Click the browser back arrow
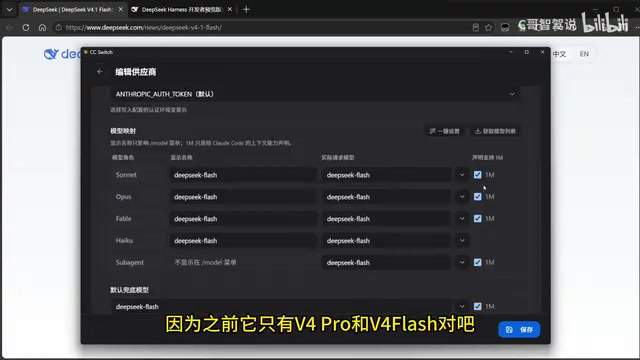The height and width of the screenshot is (360, 640). 9,27
